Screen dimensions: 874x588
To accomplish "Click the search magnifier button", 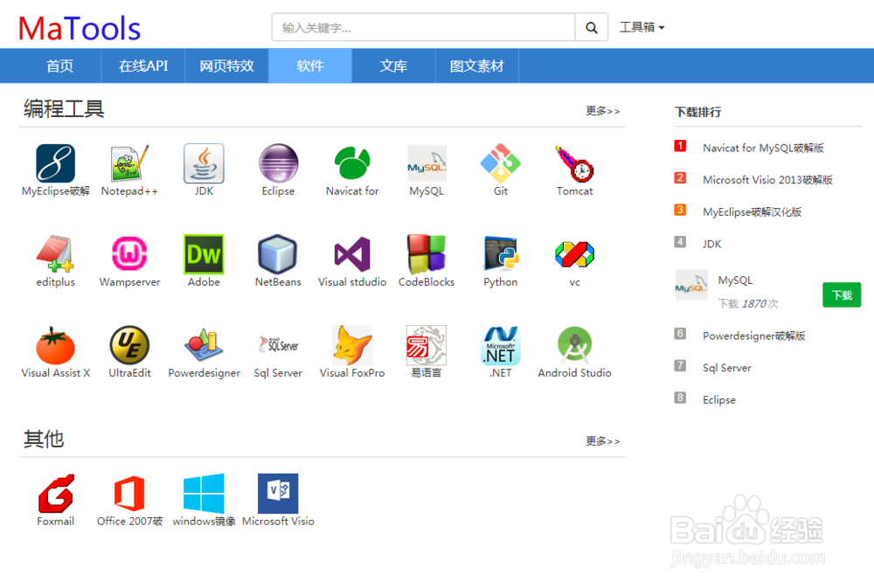I will 592,27.
